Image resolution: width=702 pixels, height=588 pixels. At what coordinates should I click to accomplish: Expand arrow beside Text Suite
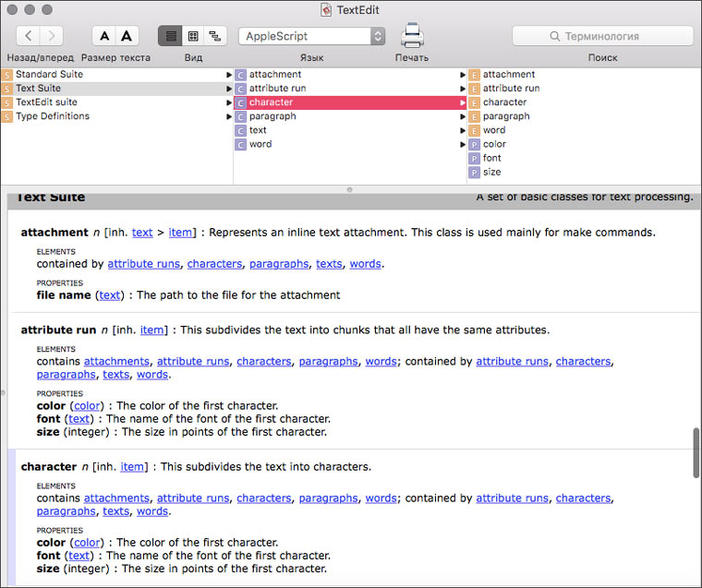[229, 89]
